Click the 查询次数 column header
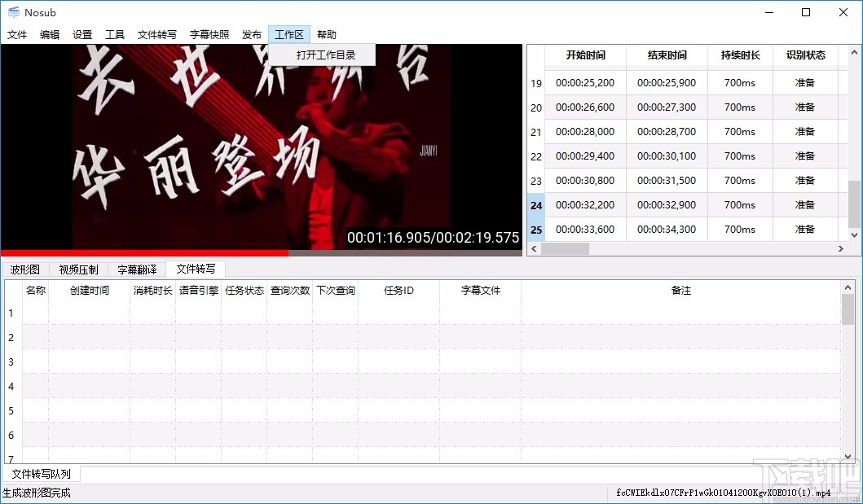Viewport: 863px width, 504px height. 290,290
